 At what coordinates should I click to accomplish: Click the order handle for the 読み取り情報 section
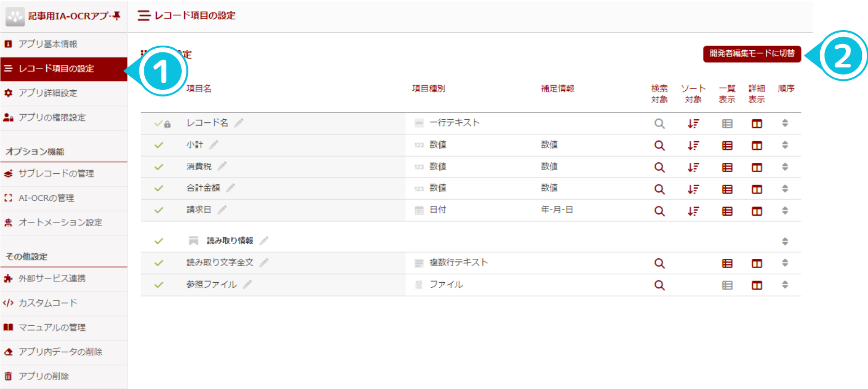[x=785, y=241]
